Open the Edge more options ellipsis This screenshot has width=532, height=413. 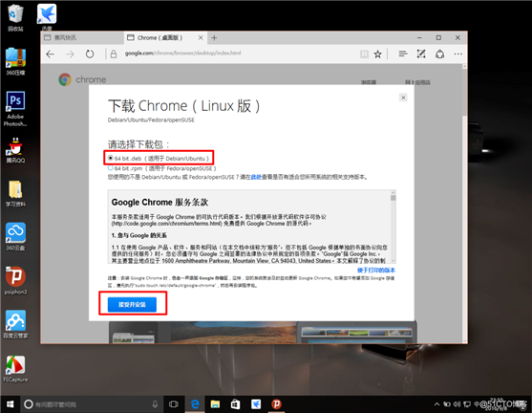(458, 54)
